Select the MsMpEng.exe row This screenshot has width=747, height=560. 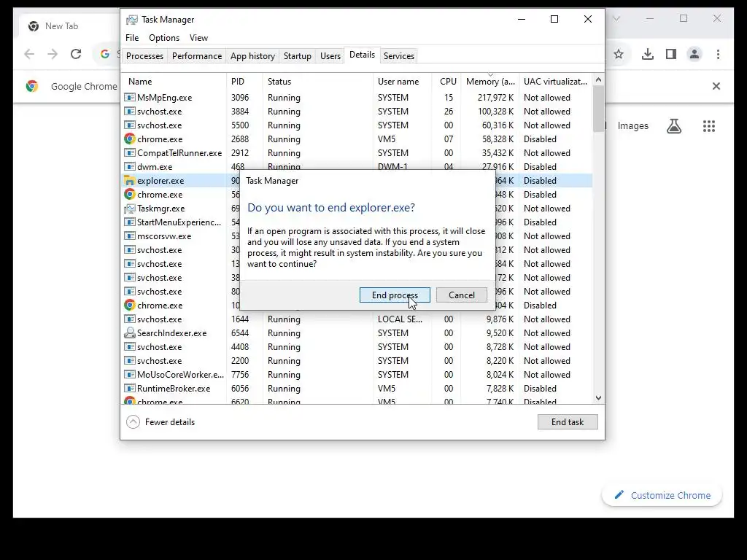[x=357, y=97]
